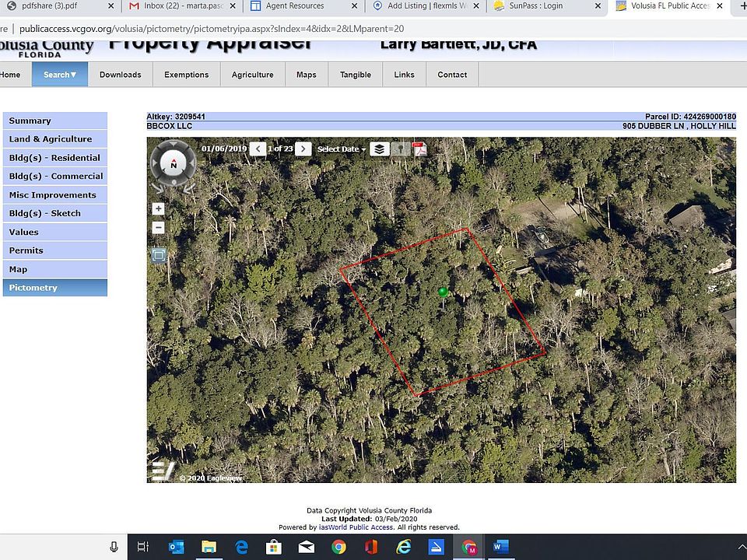Click the 905 DUBBER LN, HOLLY HILL address
Image resolution: width=747 pixels, height=560 pixels.
click(679, 126)
